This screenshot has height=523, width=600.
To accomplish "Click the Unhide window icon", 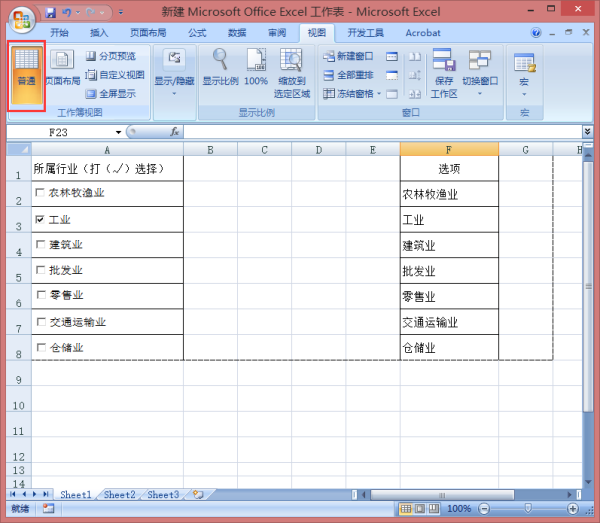I will (392, 94).
